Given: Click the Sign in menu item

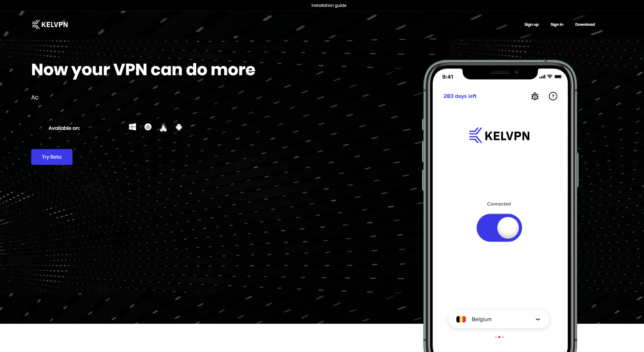Looking at the screenshot, I should [557, 24].
